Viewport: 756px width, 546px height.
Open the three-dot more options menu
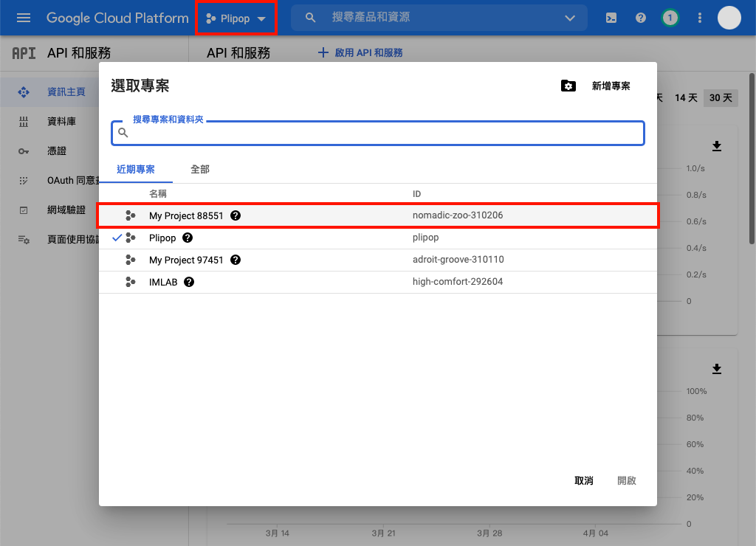[700, 18]
